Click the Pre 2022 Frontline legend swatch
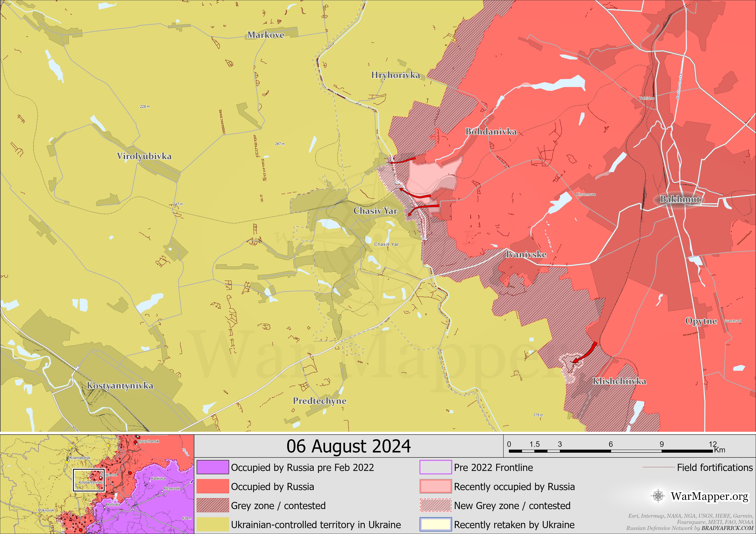Image resolution: width=756 pixels, height=534 pixels. [x=435, y=467]
